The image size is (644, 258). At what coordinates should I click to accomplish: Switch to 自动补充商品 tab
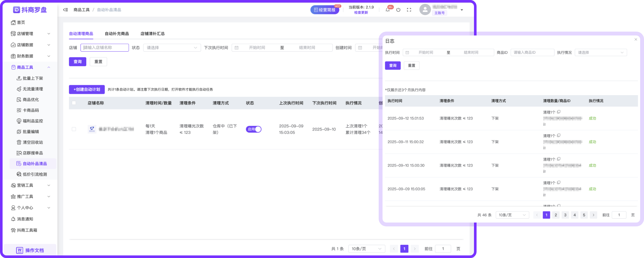point(117,34)
